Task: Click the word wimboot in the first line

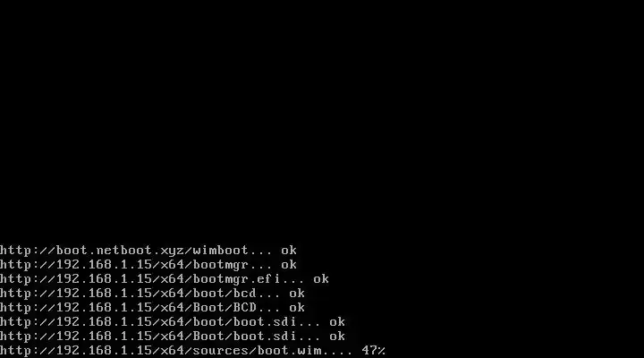Action: pyautogui.click(x=221, y=251)
